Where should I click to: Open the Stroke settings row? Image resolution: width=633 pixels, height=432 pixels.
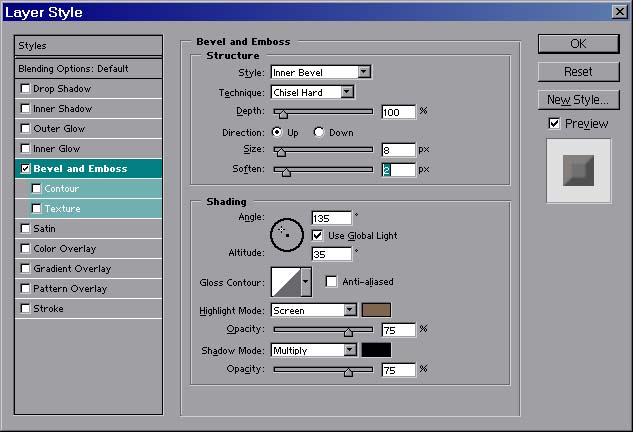coord(88,308)
